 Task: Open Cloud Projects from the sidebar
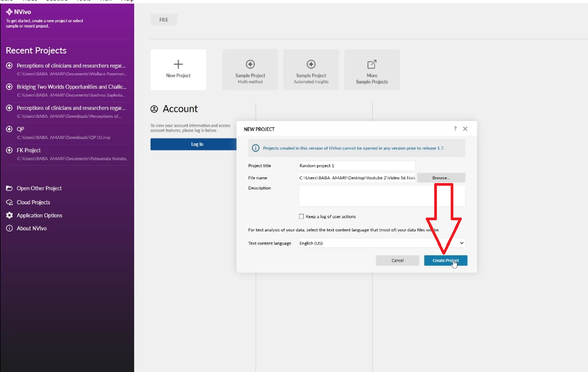33,202
